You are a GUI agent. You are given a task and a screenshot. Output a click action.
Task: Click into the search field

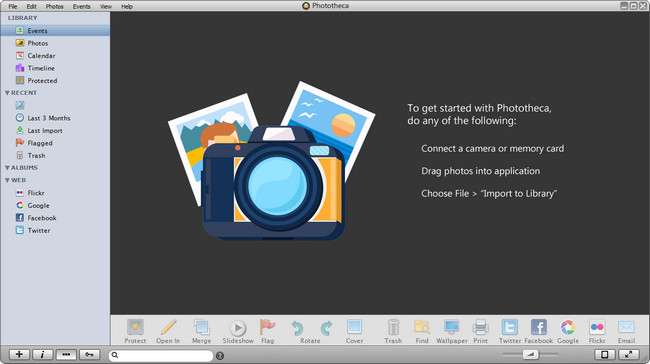[x=161, y=355]
